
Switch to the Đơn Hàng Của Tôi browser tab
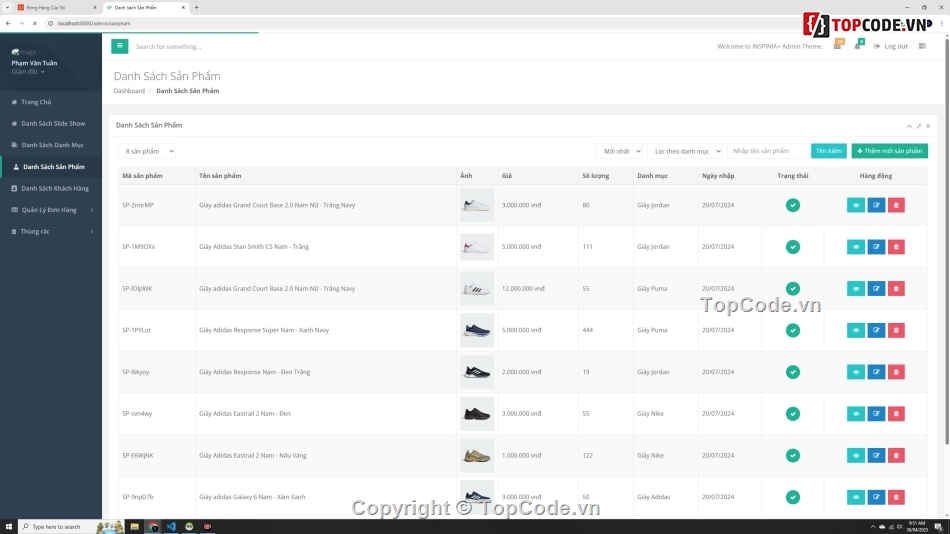coord(57,7)
